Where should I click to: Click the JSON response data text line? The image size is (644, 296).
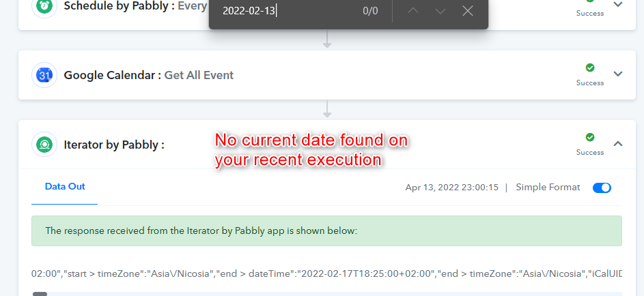(x=326, y=273)
